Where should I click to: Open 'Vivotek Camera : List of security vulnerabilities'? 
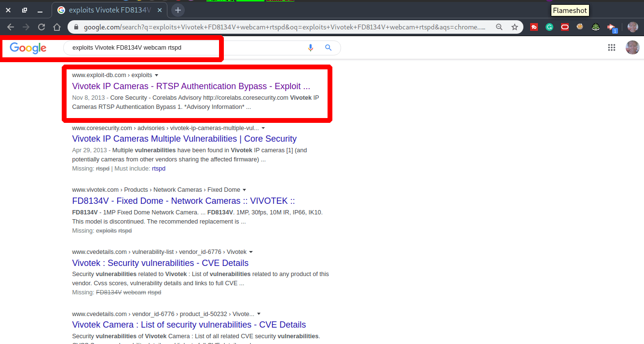point(189,325)
